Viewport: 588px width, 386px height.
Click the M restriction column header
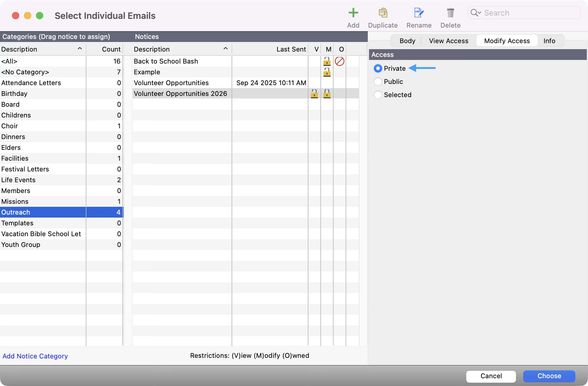point(327,49)
